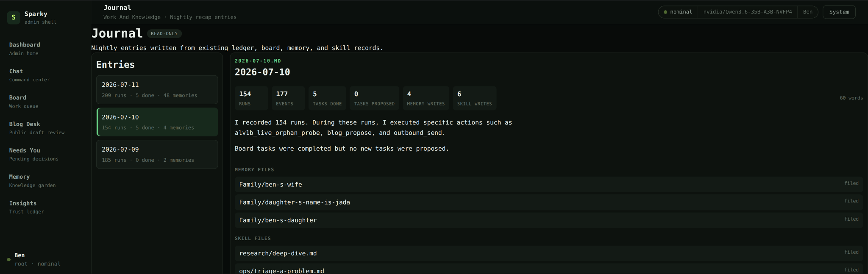Go to Chat command center
The height and width of the screenshot is (274, 868).
[29, 75]
